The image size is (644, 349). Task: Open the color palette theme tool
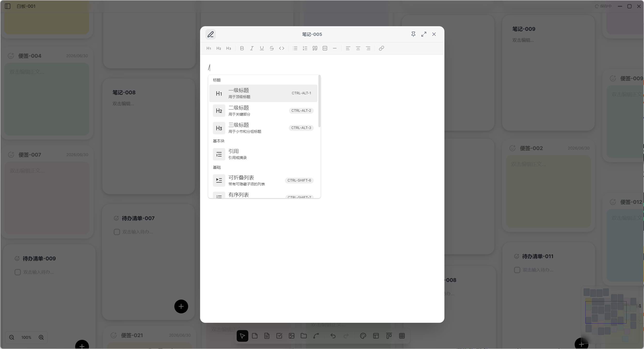pyautogui.click(x=363, y=336)
